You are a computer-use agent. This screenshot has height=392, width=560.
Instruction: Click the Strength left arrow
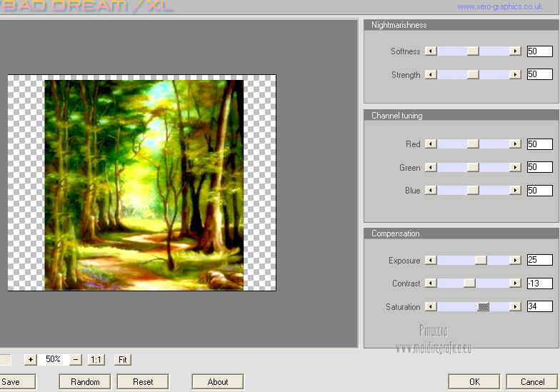tap(431, 74)
